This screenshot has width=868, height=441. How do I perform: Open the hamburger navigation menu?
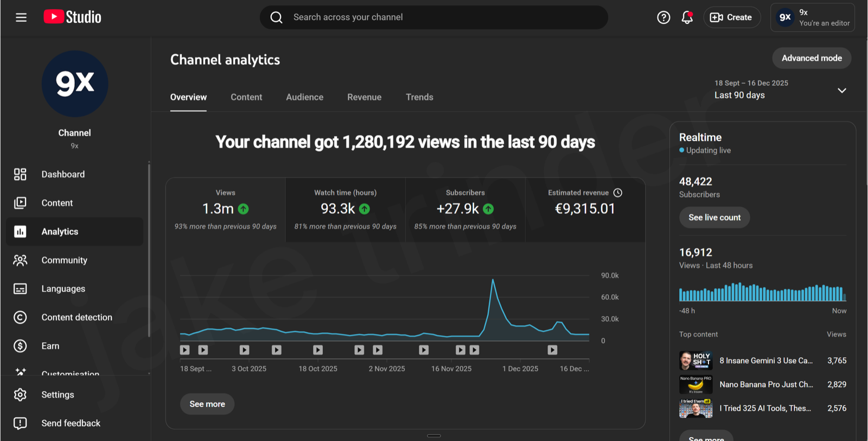tap(21, 17)
